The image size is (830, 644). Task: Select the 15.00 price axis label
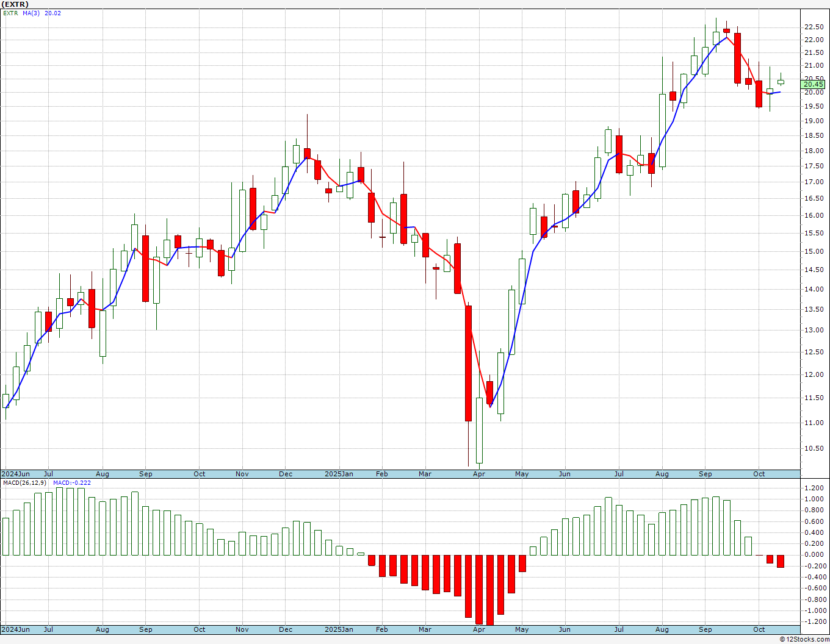(x=814, y=251)
